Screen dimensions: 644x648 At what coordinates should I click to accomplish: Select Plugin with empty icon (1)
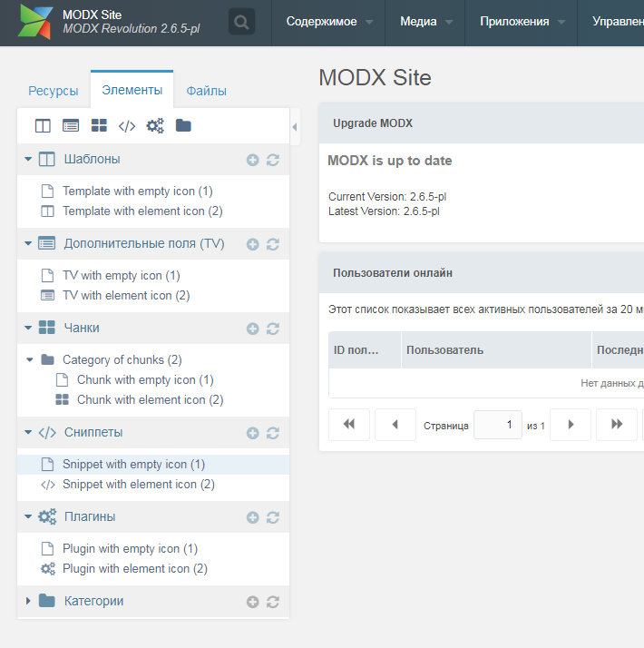click(x=130, y=549)
